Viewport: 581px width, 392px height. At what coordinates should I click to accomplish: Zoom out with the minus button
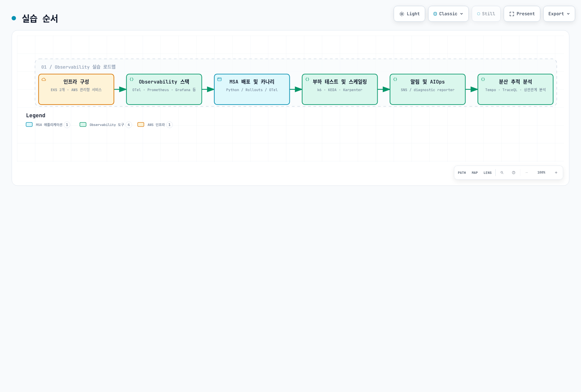pos(527,173)
